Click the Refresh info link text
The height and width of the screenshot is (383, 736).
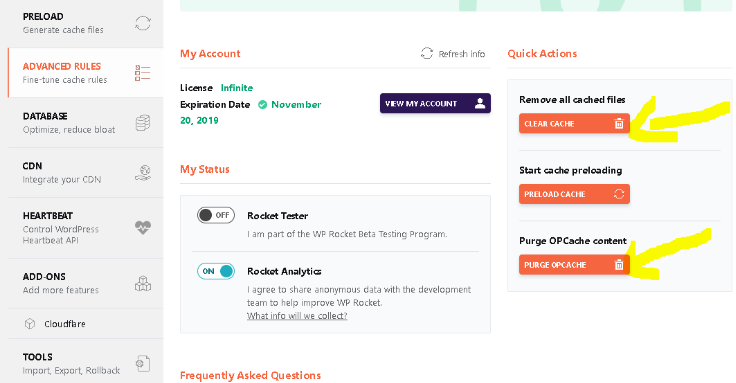pos(461,54)
